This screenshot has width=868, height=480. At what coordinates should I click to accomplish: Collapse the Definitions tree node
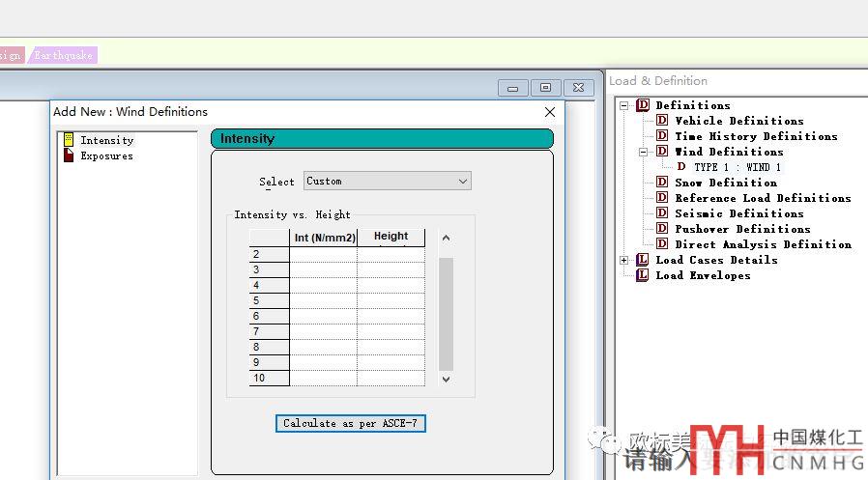pyautogui.click(x=624, y=105)
